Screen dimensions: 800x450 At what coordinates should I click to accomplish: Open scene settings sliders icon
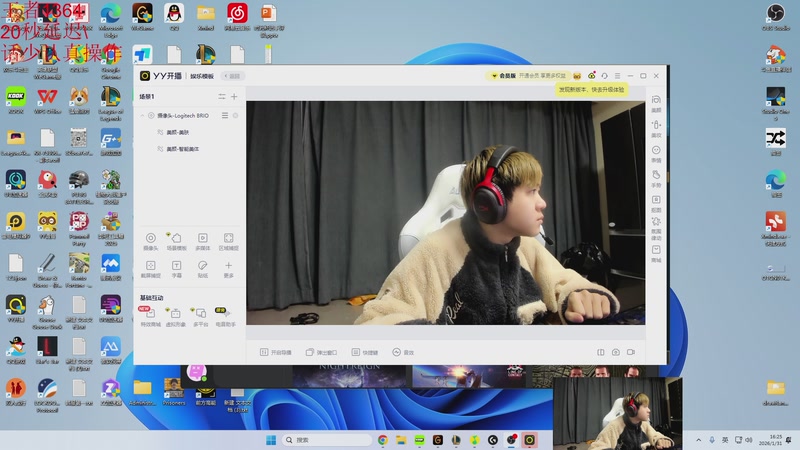[221, 96]
